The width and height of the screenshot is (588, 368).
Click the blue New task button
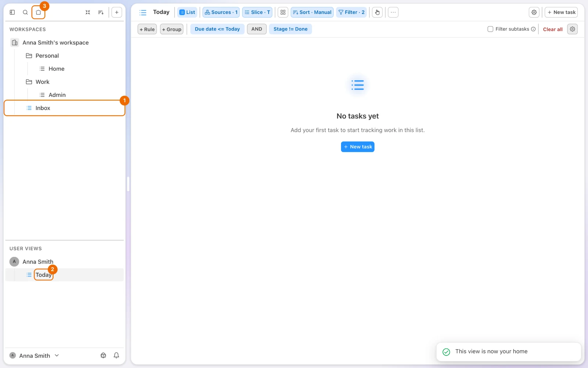tap(358, 147)
